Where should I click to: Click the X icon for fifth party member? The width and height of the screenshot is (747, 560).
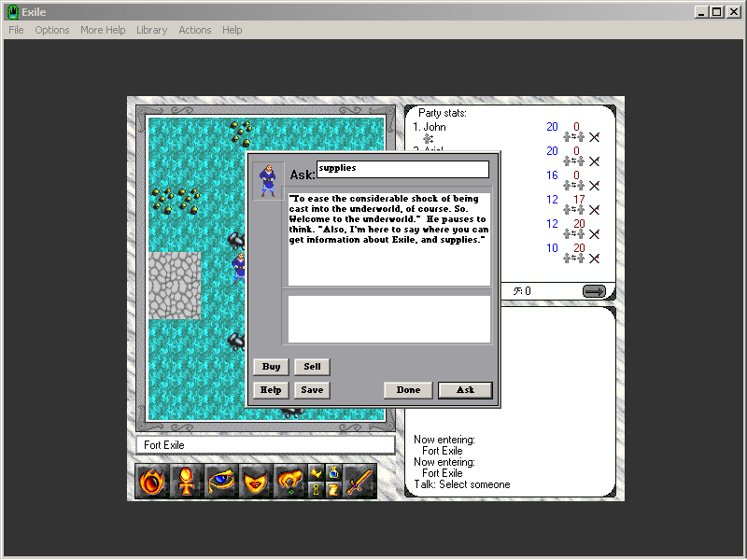click(594, 235)
